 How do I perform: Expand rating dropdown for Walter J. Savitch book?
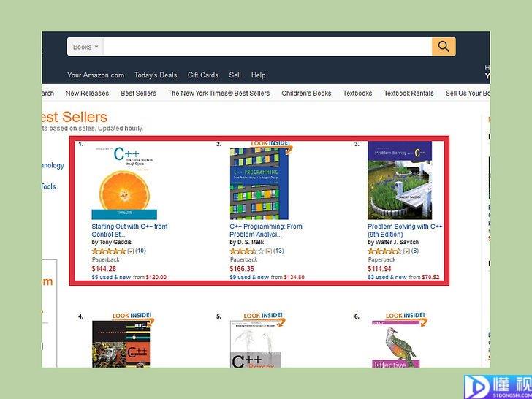pyautogui.click(x=407, y=251)
